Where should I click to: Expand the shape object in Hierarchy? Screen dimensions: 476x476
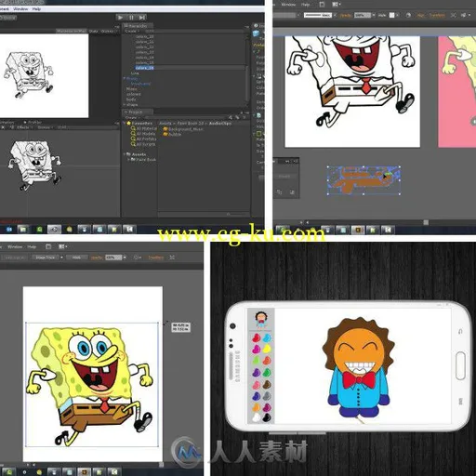(x=125, y=105)
